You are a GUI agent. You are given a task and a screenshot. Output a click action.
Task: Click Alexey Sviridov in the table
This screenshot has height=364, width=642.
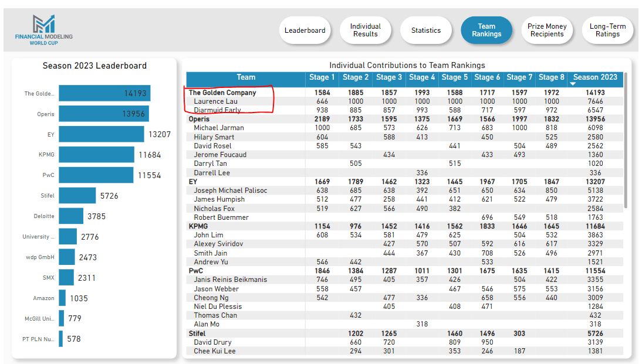coord(218,244)
